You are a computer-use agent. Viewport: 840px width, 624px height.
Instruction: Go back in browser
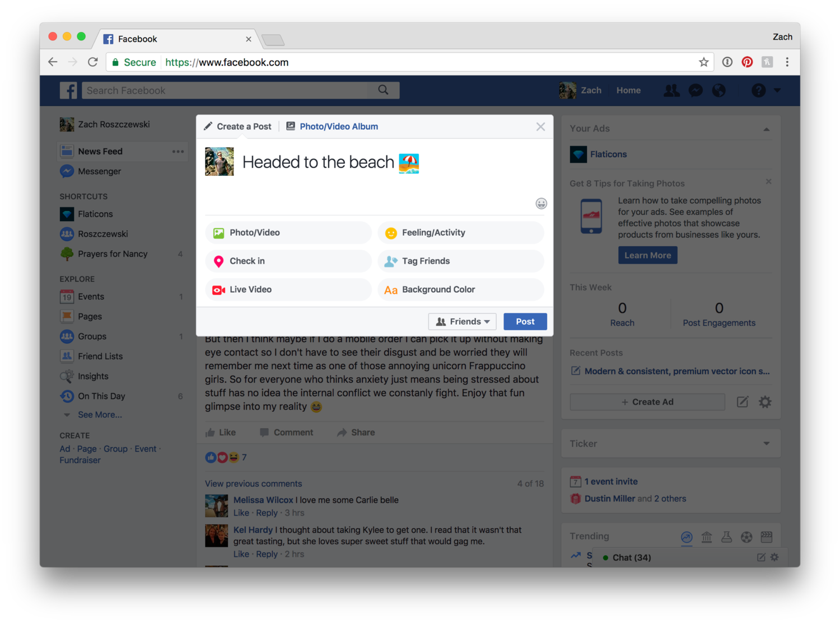point(53,62)
